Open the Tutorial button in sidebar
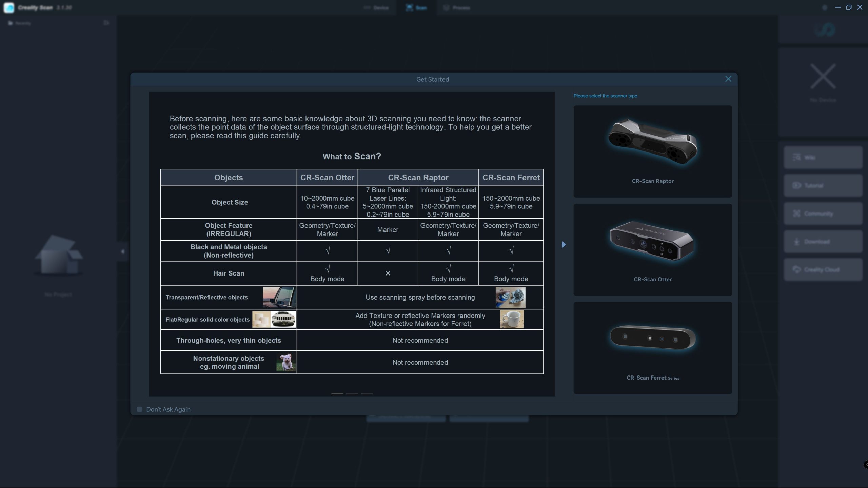 tap(823, 185)
